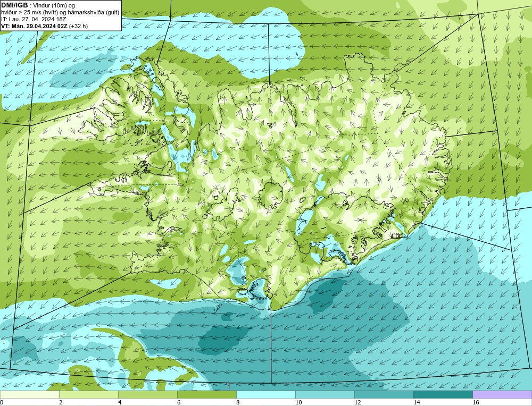Click the legend scale label '16'
The height and width of the screenshot is (406, 532).
pyautogui.click(x=476, y=402)
